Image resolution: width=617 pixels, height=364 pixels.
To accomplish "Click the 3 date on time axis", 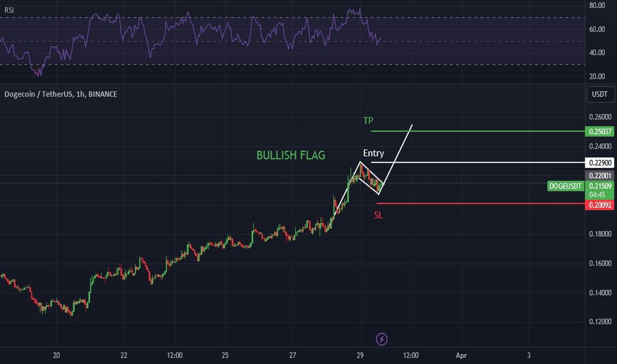I will pyautogui.click(x=529, y=355).
